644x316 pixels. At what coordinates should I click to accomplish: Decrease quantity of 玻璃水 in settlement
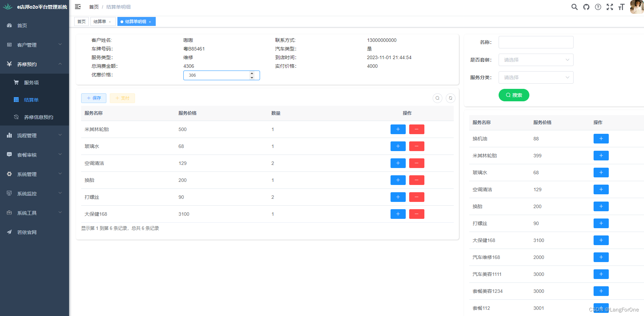tap(417, 146)
